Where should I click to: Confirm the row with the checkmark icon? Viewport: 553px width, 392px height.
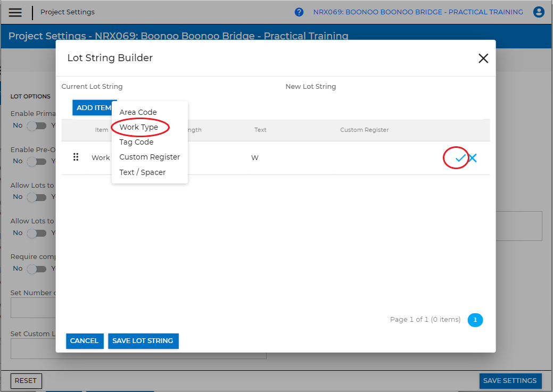pos(460,158)
